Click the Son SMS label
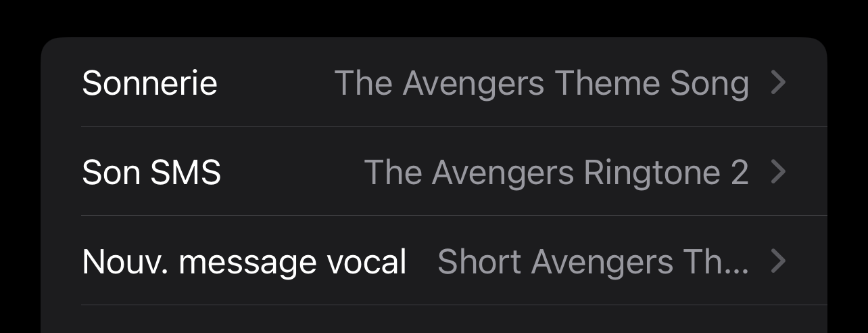 coord(151,172)
